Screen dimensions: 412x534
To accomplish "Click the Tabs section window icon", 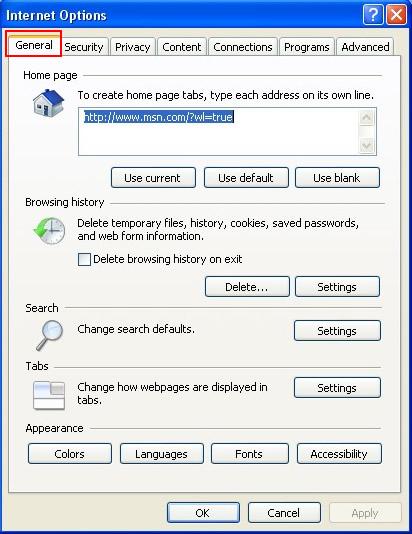I will 49,395.
